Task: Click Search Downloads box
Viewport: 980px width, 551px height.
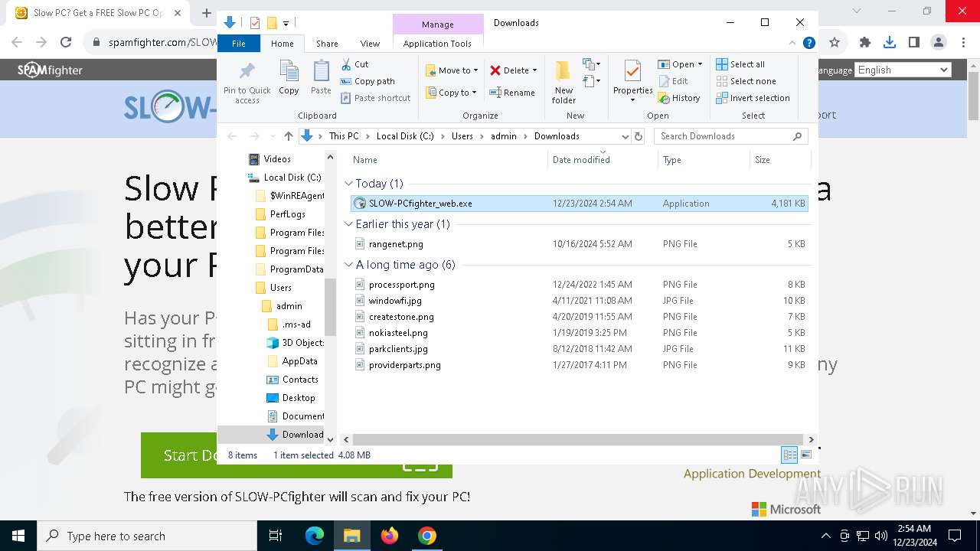Action: coord(731,136)
